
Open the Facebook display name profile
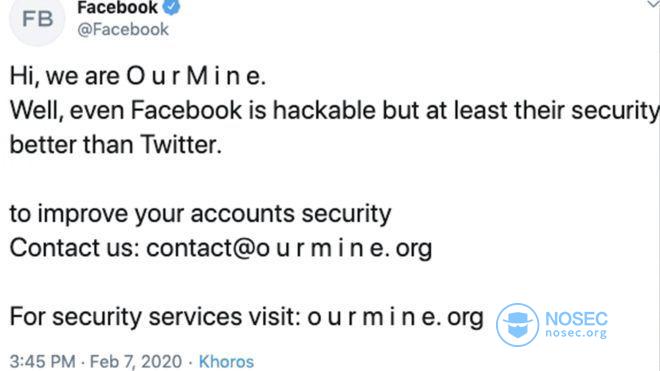[117, 8]
